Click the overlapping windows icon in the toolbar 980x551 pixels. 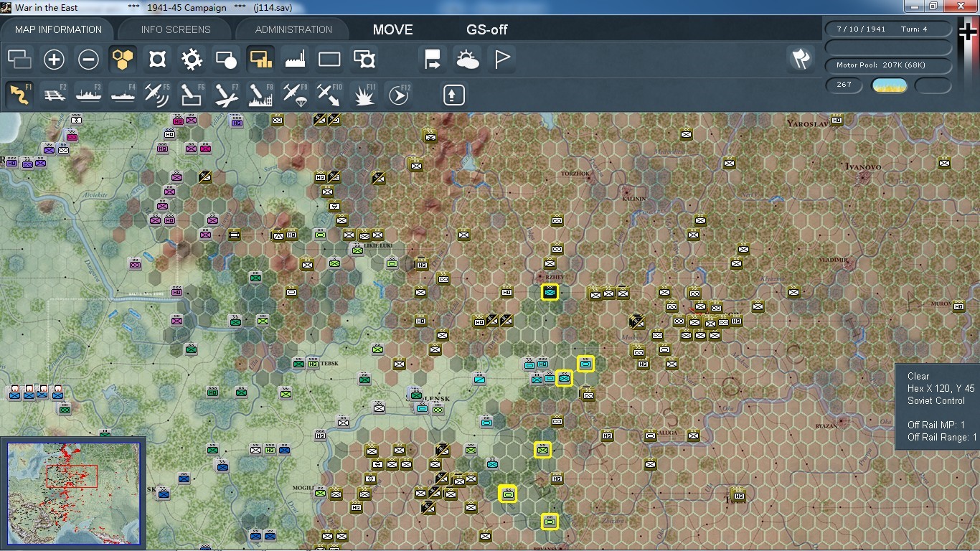19,60
